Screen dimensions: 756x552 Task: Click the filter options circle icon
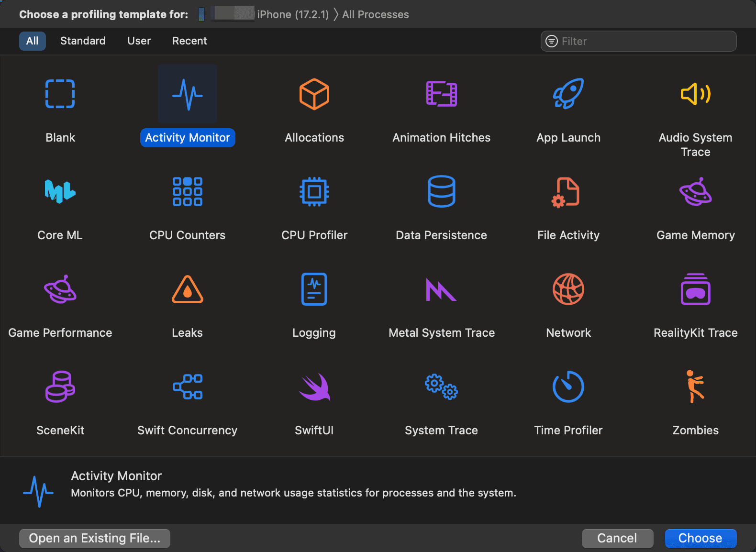552,41
